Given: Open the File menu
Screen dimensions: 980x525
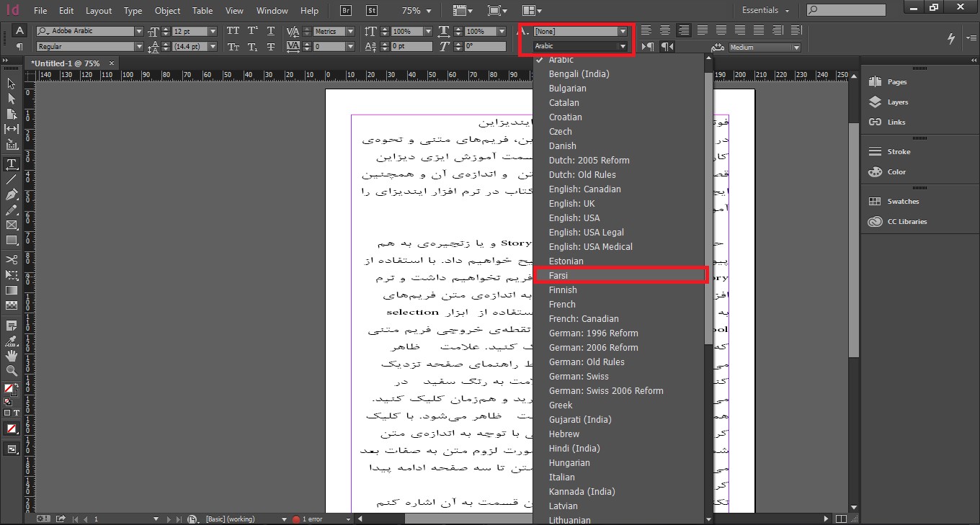Looking at the screenshot, I should (x=40, y=11).
